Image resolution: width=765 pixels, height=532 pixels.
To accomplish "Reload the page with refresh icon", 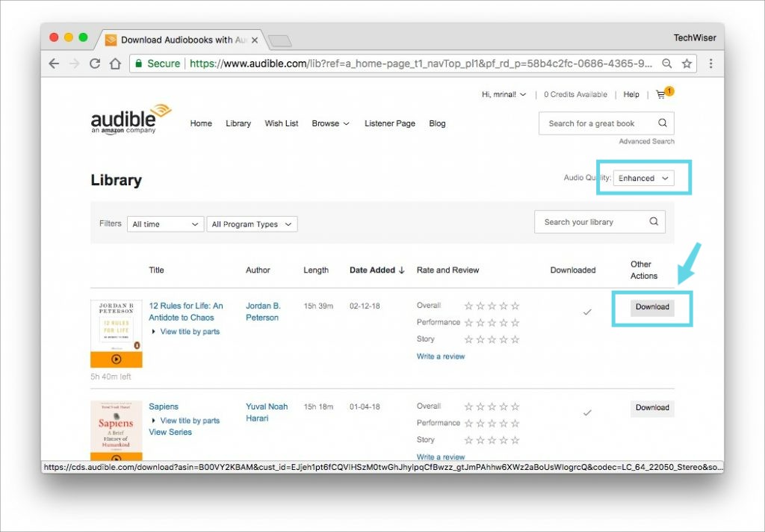I will click(x=95, y=64).
